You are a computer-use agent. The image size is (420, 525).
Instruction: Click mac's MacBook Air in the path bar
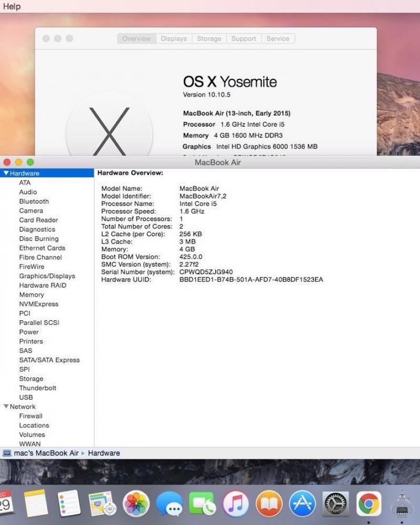[46, 453]
